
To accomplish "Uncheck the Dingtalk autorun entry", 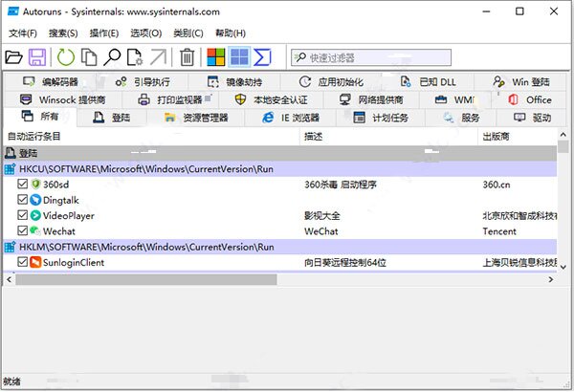I will tap(22, 200).
